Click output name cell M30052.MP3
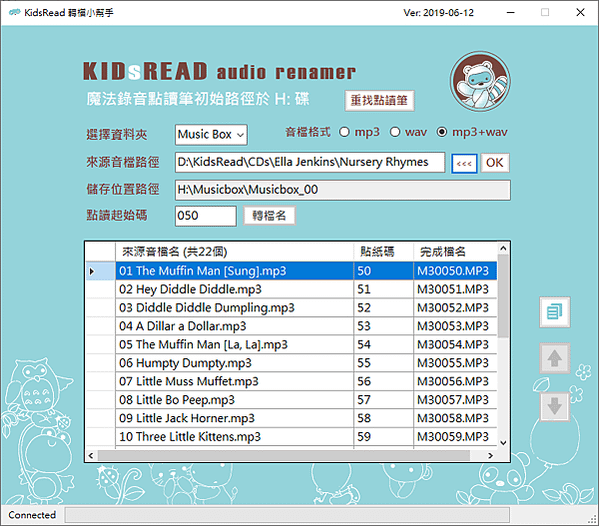The image size is (599, 526). (455, 308)
